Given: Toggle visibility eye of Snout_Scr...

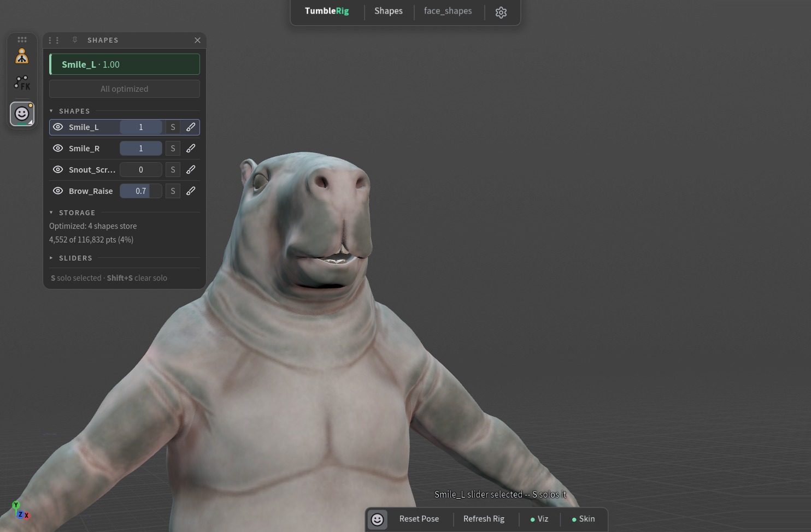Looking at the screenshot, I should pyautogui.click(x=58, y=170).
